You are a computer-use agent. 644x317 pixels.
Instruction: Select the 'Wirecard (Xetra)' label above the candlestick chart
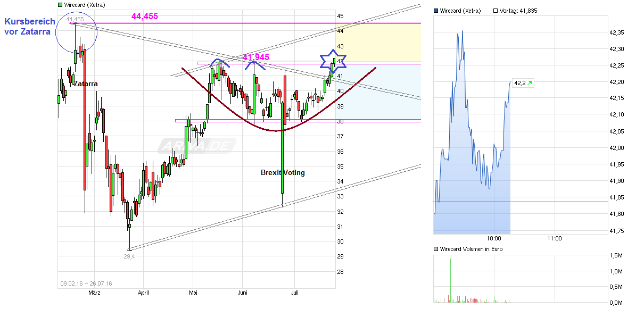(x=84, y=4)
